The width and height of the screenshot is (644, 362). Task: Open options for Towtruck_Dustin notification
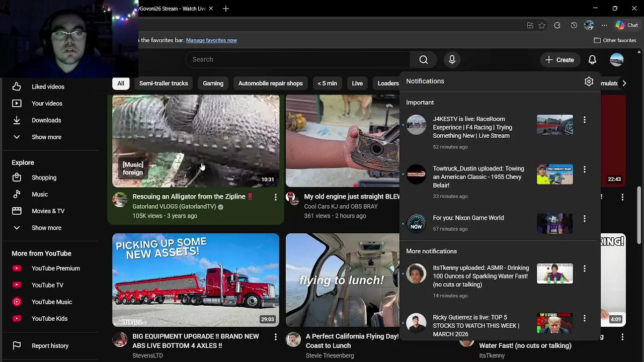point(584,169)
